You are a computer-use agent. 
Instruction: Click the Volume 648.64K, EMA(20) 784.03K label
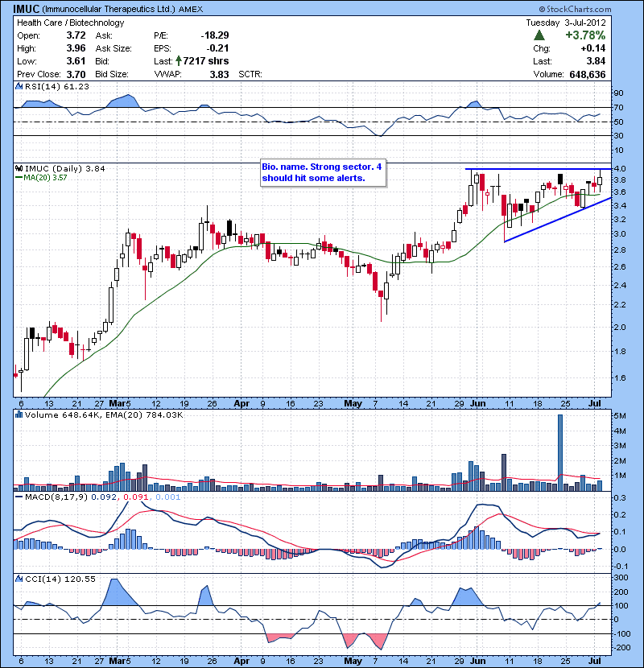click(x=104, y=414)
